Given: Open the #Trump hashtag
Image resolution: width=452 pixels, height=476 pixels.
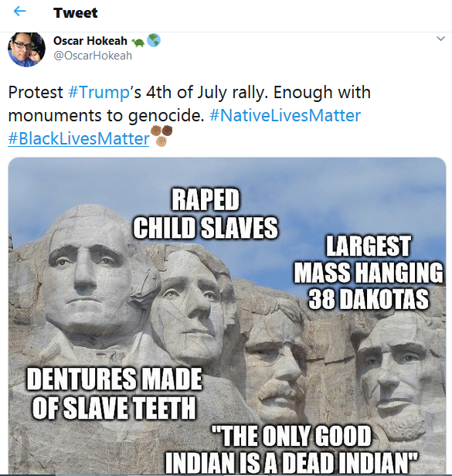Looking at the screenshot, I should coord(99,92).
